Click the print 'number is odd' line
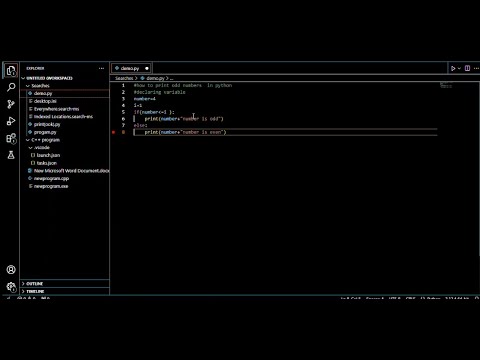This screenshot has height=360, width=480. click(184, 119)
